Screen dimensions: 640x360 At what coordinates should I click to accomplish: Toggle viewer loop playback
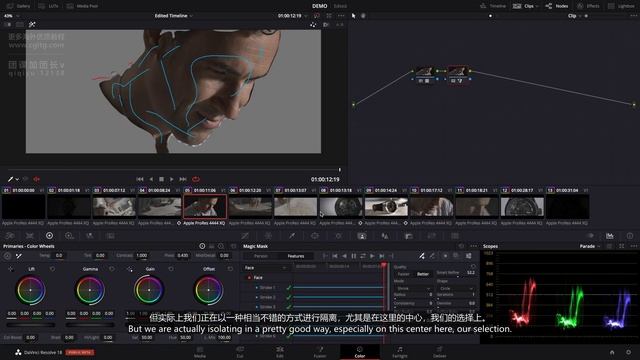pos(196,179)
